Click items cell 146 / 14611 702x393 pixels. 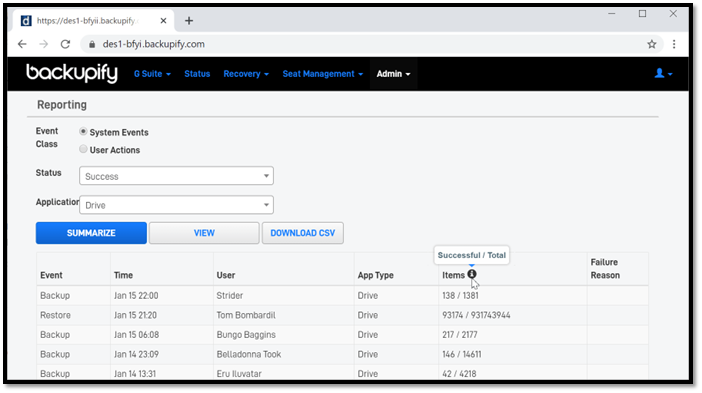point(462,354)
